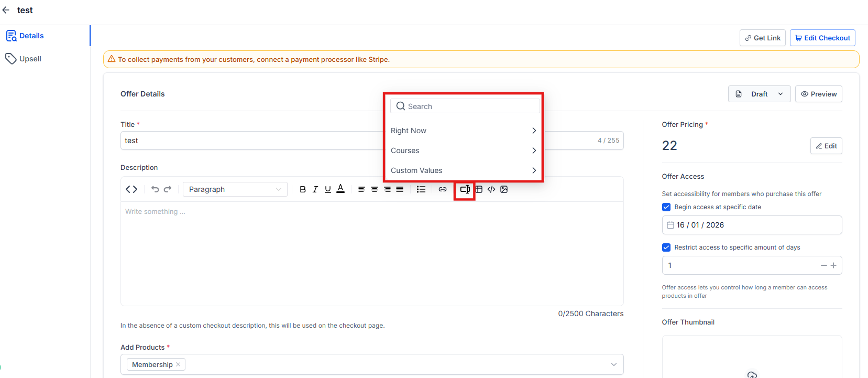Expand the Courses submenu item

[463, 150]
